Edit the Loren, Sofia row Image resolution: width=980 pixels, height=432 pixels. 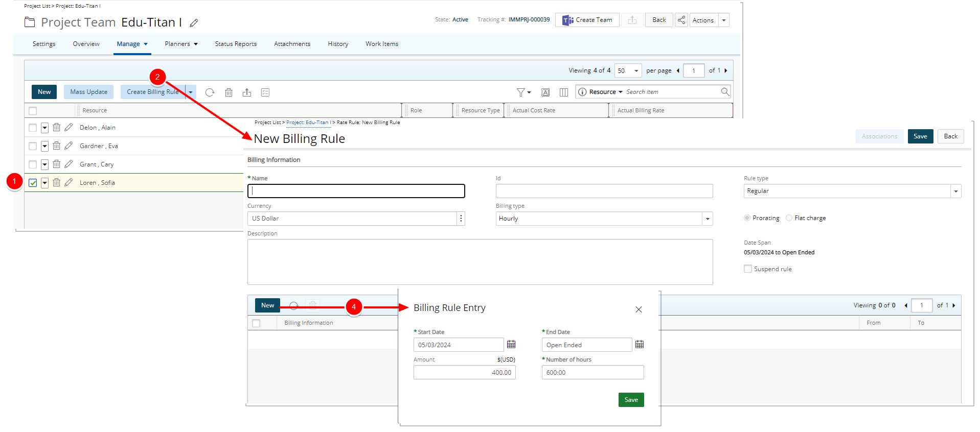point(69,182)
